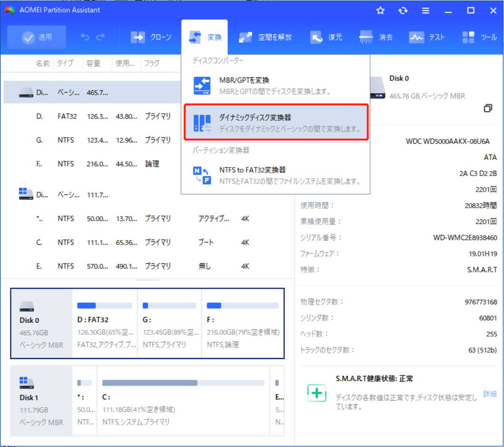
Task: Select ダイナミックディスク変換器 menu entry
Action: click(x=276, y=122)
